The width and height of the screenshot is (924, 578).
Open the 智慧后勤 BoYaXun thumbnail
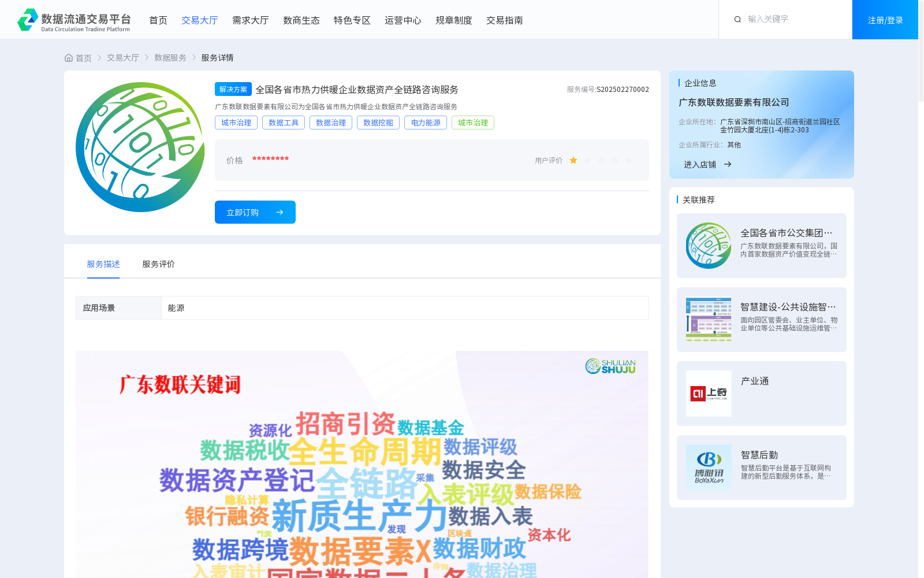coord(709,468)
